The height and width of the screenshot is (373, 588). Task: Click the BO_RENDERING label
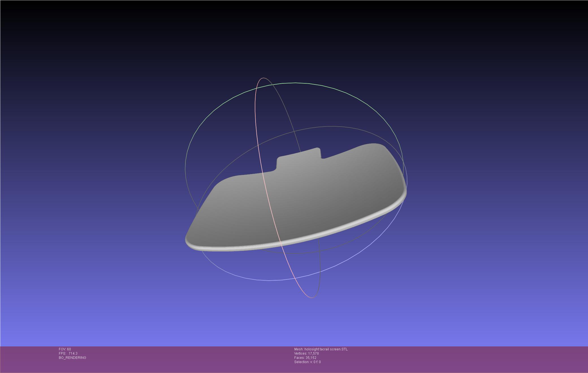72,358
